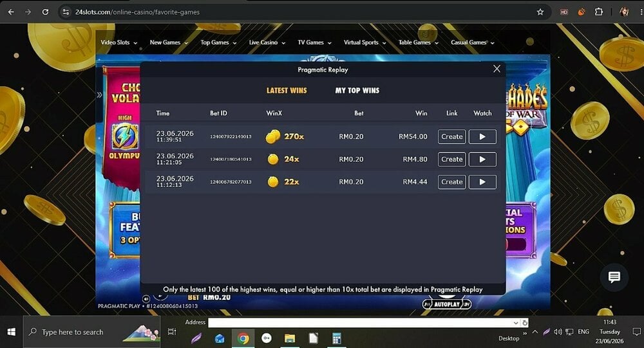Show hidden system tray icons
The width and height of the screenshot is (644, 348).
(x=535, y=331)
